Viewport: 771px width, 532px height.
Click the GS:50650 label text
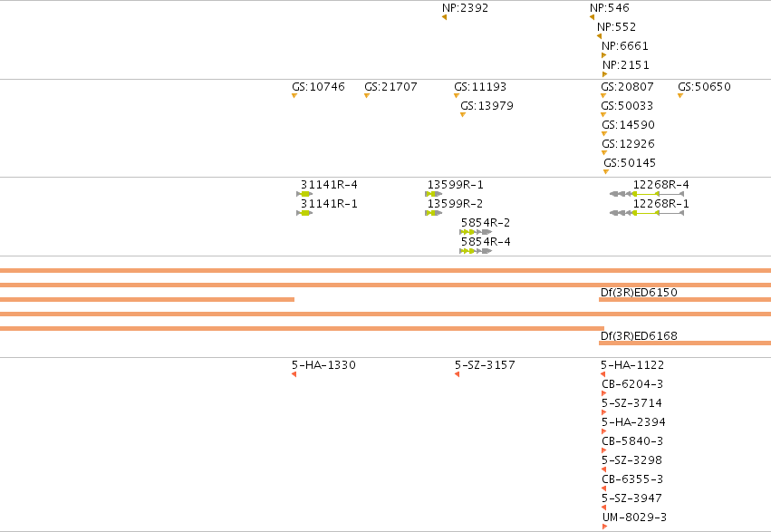click(x=704, y=86)
